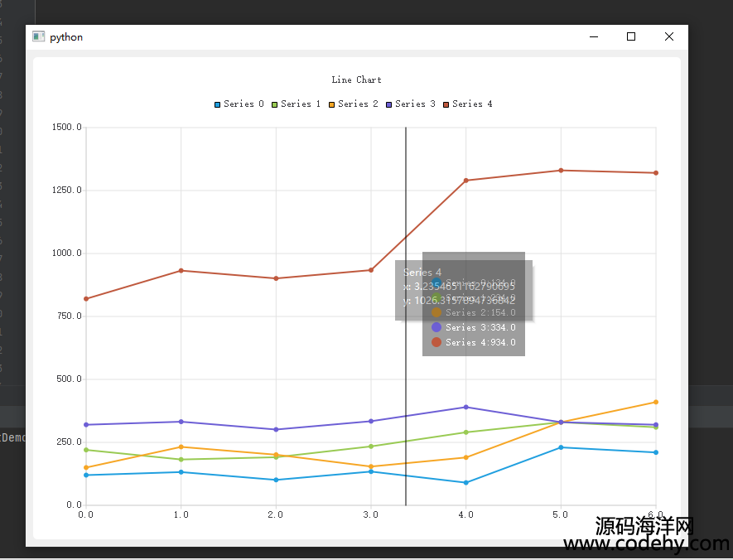Image resolution: width=733 pixels, height=560 pixels.
Task: Click Series 0 blue point at x 4.0
Action: (x=465, y=482)
